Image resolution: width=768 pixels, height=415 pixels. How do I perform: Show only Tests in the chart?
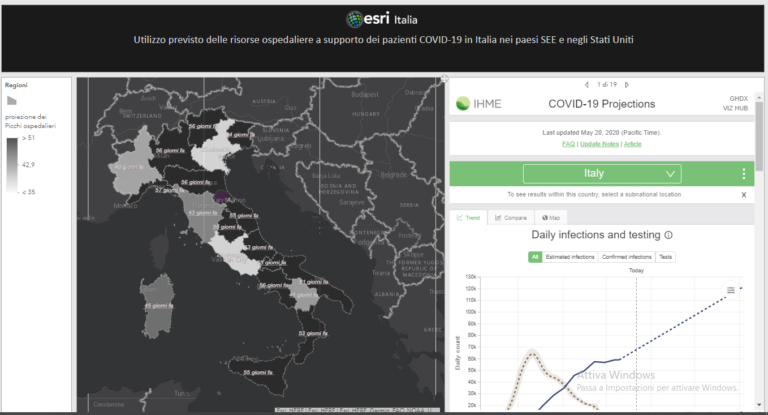pos(665,257)
